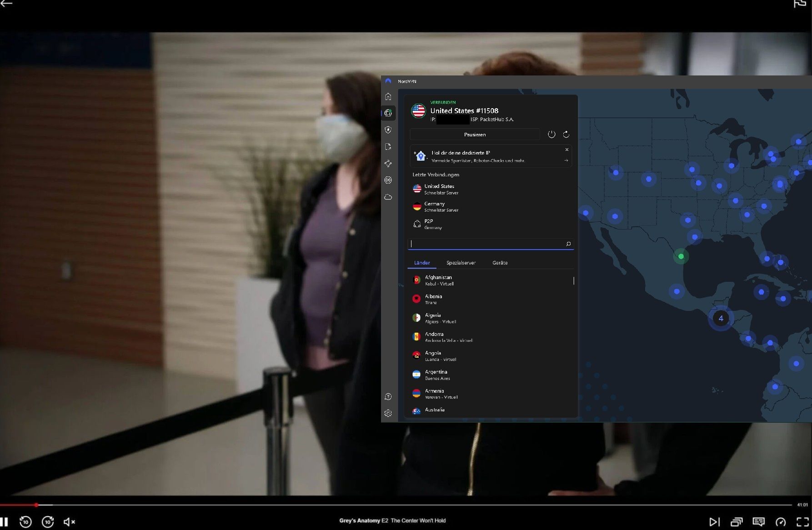
Task: Open NordVPN Home sidebar icon
Action: 388,96
